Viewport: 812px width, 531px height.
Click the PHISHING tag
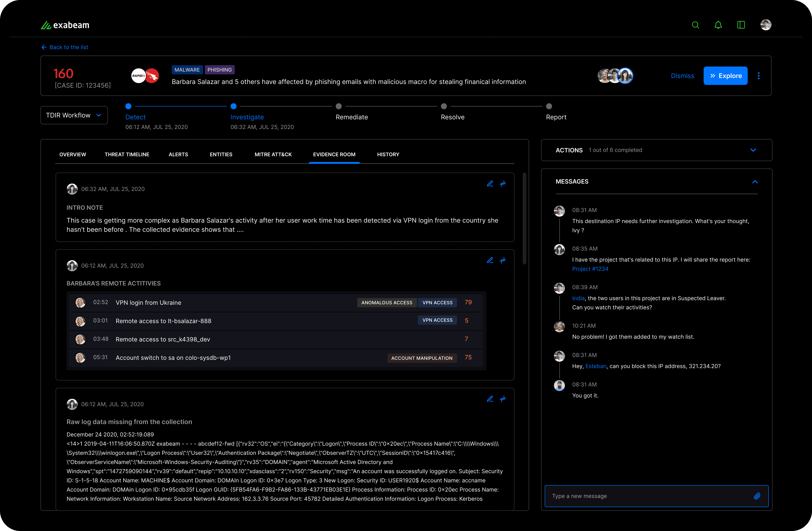[220, 70]
